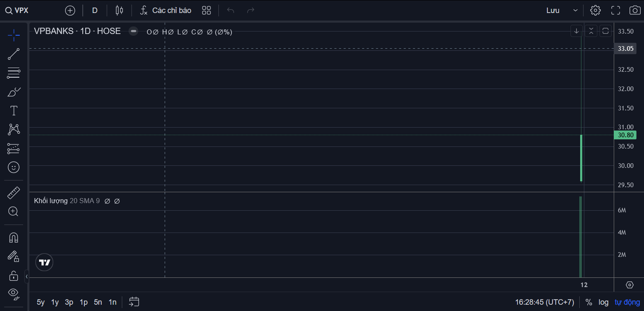Toggle the log scale option
This screenshot has width=644, height=311.
click(x=603, y=302)
